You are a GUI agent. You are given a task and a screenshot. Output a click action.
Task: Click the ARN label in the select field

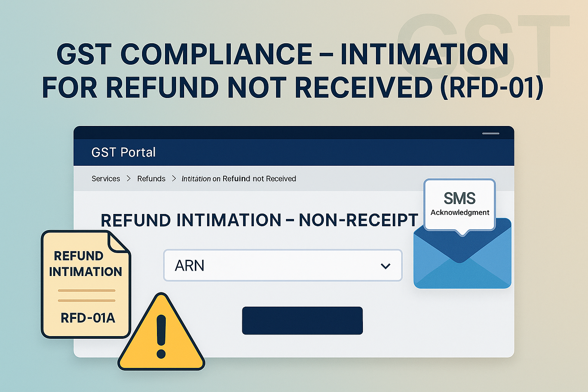(189, 266)
